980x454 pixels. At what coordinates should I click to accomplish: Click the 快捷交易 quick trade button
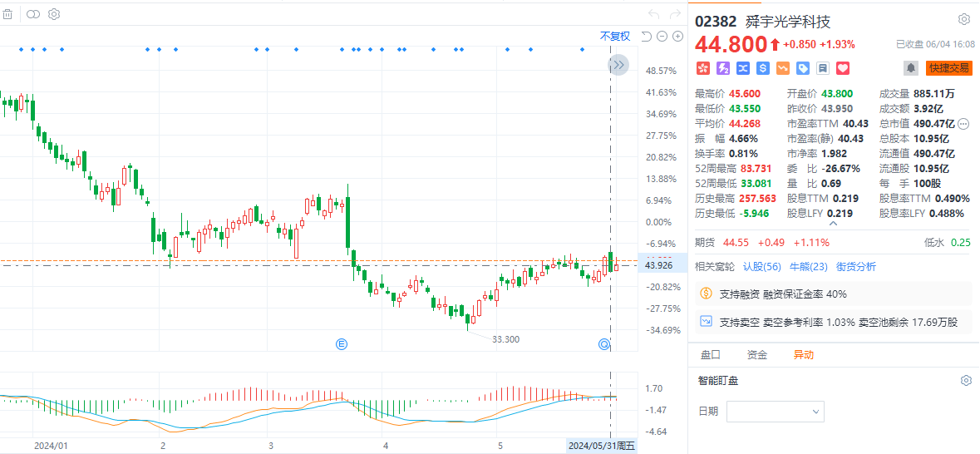coord(948,67)
